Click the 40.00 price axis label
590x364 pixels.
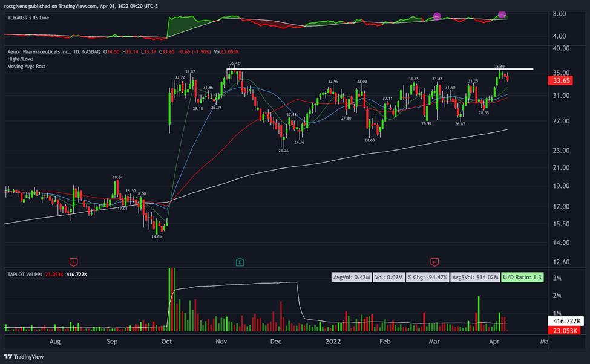pos(561,48)
